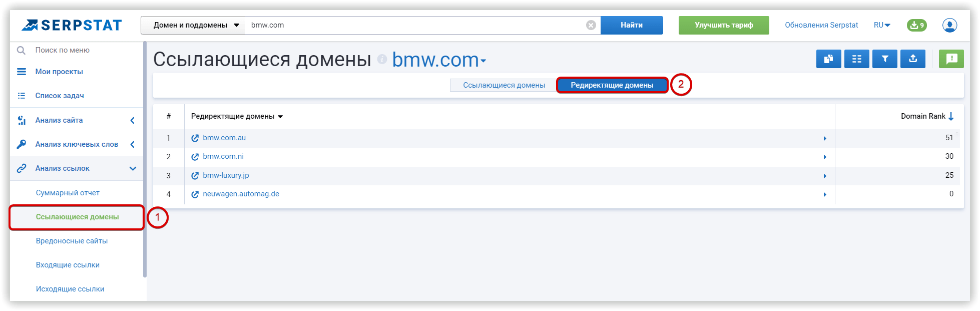This screenshot has height=311, width=980.
Task: Click the Domain Rank value 51
Action: click(949, 138)
